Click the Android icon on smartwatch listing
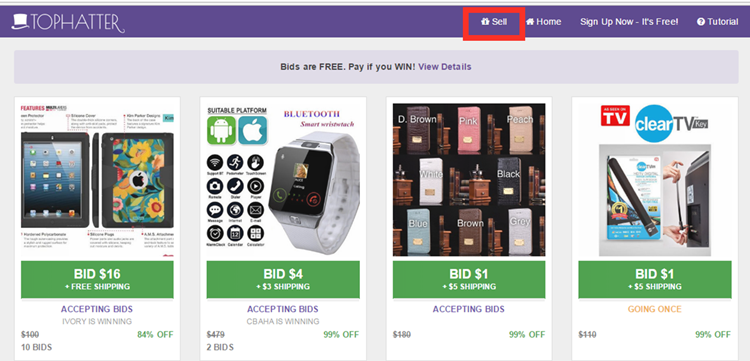This screenshot has width=750, height=361. 221,130
